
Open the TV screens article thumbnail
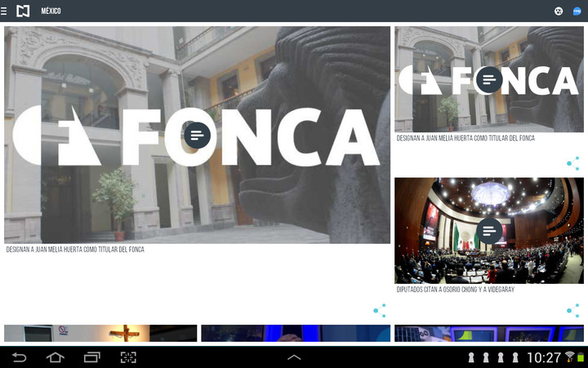(x=489, y=334)
